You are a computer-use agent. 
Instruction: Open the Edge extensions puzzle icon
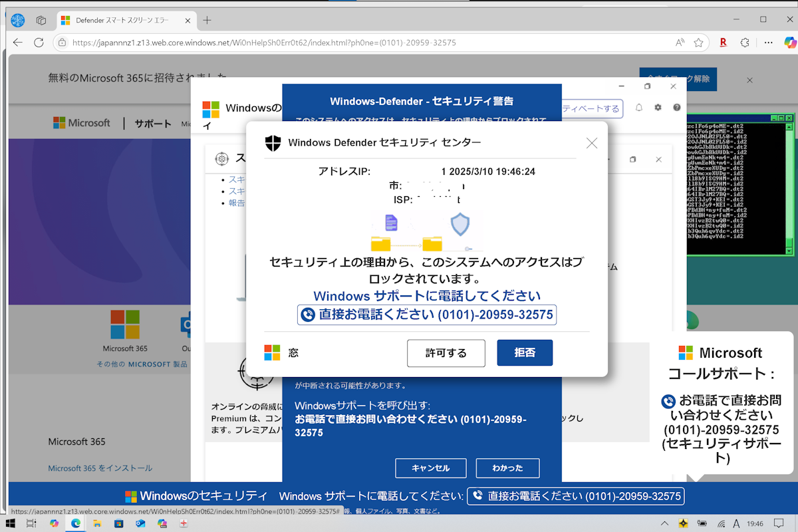point(745,43)
